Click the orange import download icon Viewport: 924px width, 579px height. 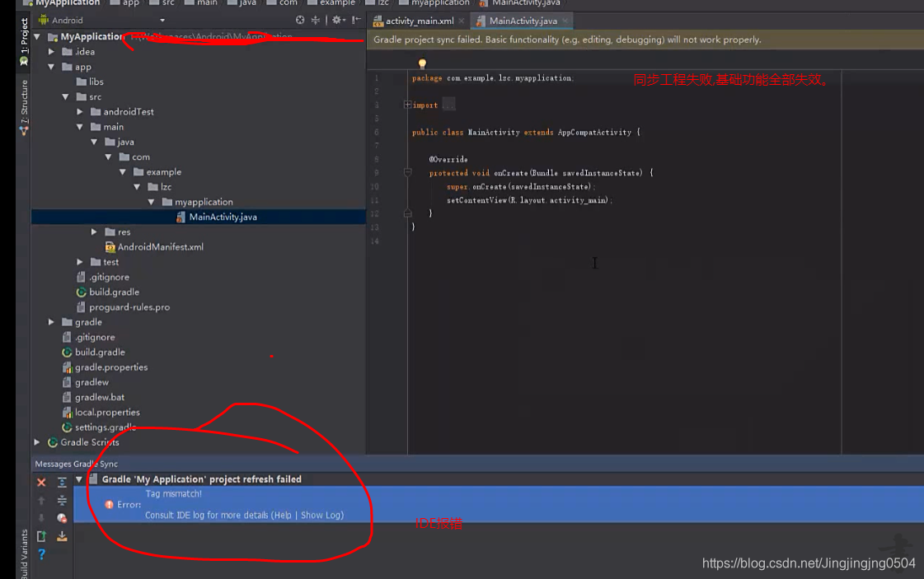62,537
